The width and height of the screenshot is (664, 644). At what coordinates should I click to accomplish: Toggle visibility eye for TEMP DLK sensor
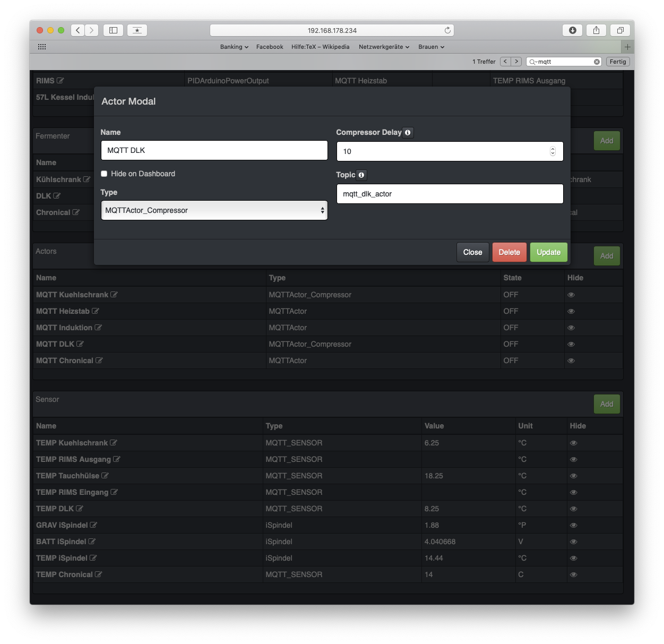pos(573,509)
